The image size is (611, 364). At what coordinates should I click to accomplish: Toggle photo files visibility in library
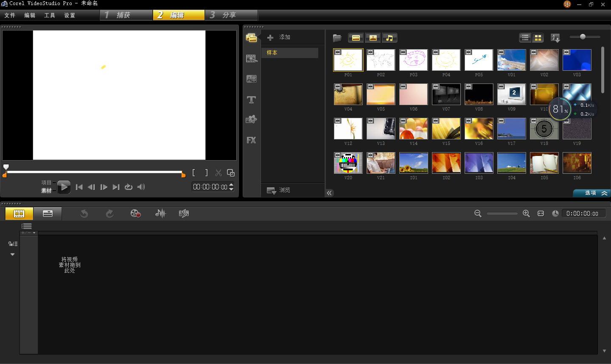[x=373, y=38]
